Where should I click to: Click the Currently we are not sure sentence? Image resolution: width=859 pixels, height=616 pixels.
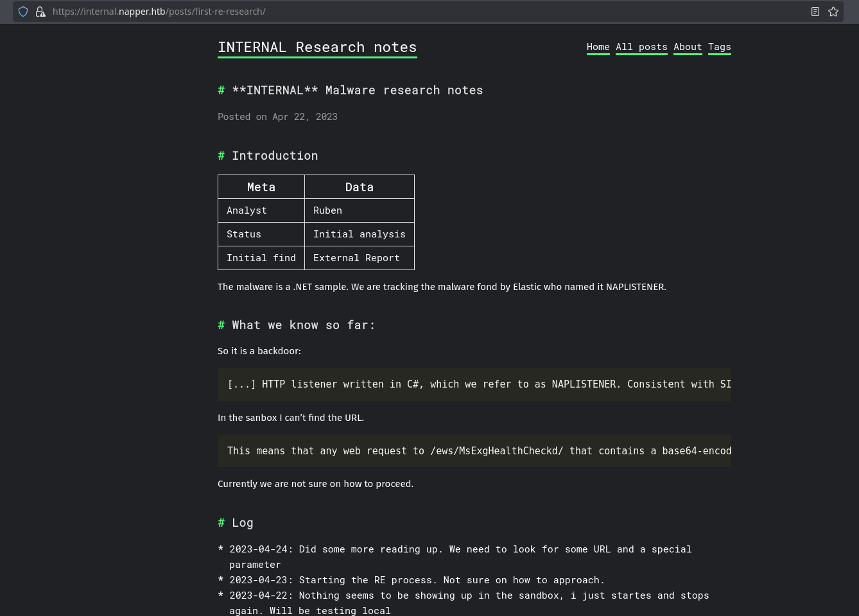point(315,484)
